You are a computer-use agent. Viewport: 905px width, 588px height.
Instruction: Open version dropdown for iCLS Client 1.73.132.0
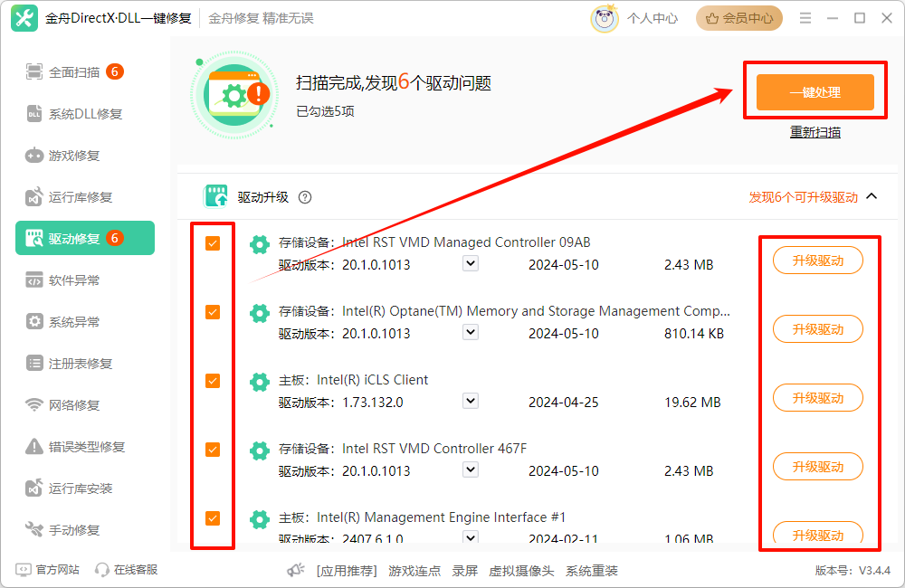point(471,401)
